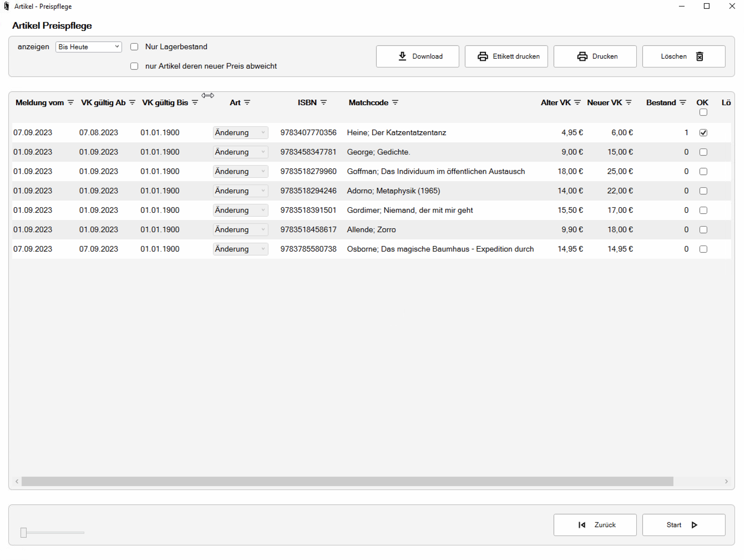Check OK for Allende; Zorro
Image resolution: width=744 pixels, height=560 pixels.
point(703,230)
